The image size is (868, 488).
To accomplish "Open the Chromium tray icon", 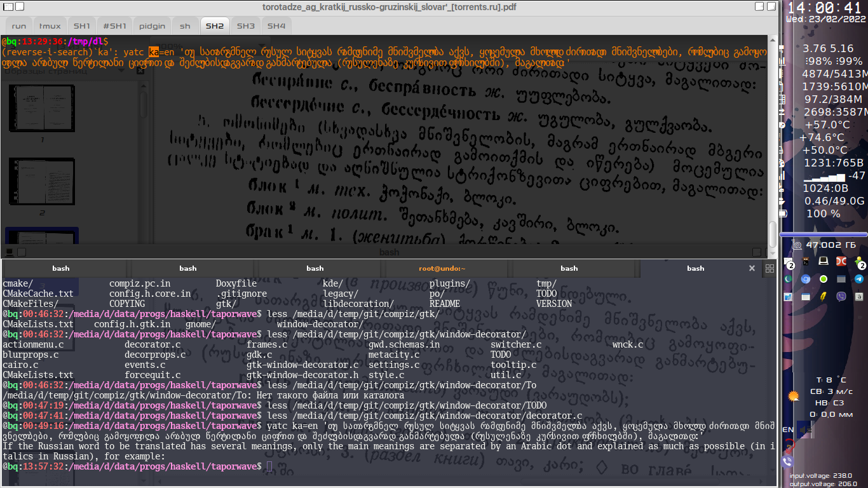I will tap(805, 279).
